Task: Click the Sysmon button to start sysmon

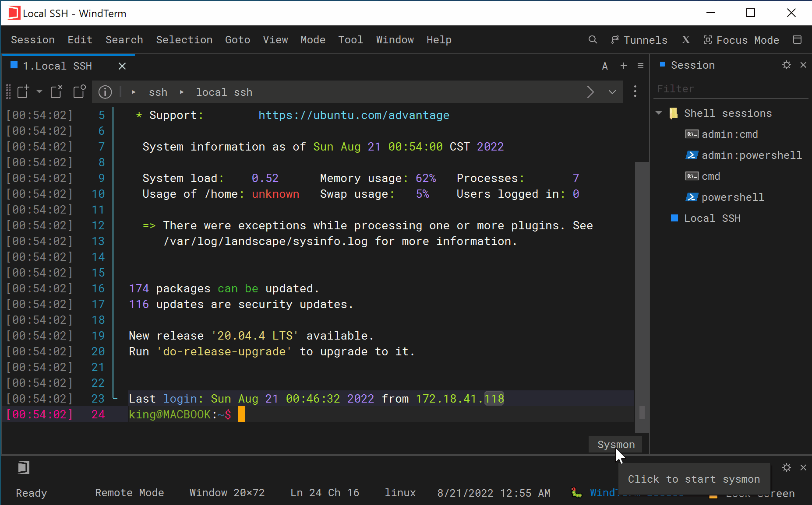Action: tap(615, 444)
